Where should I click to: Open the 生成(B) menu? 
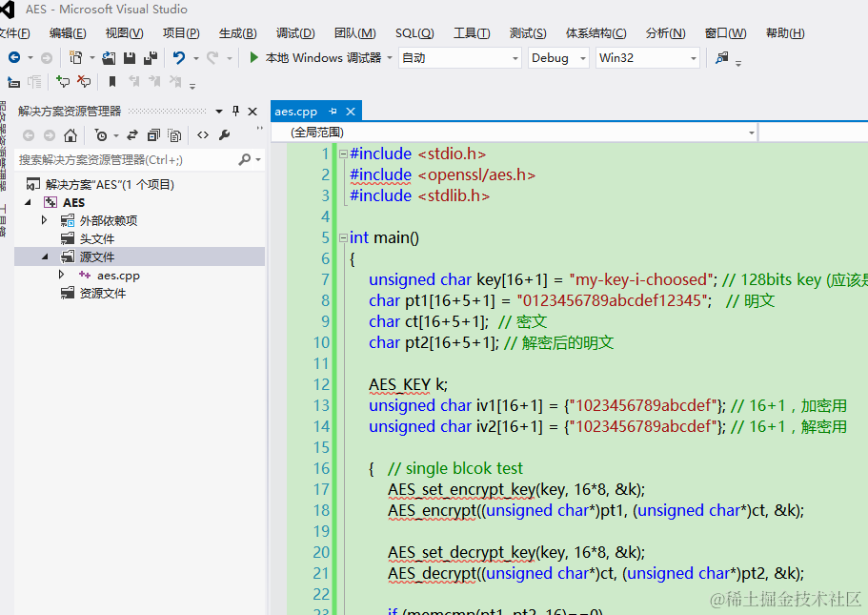point(238,33)
